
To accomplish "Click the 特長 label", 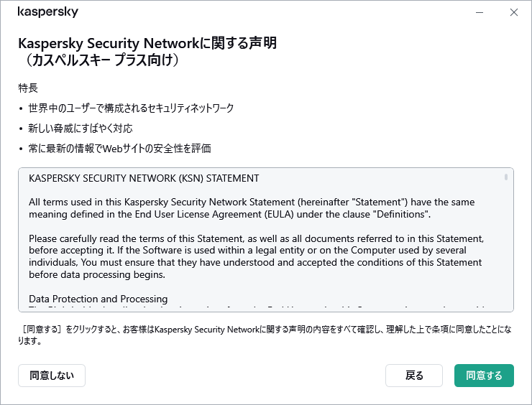I will pos(28,88).
